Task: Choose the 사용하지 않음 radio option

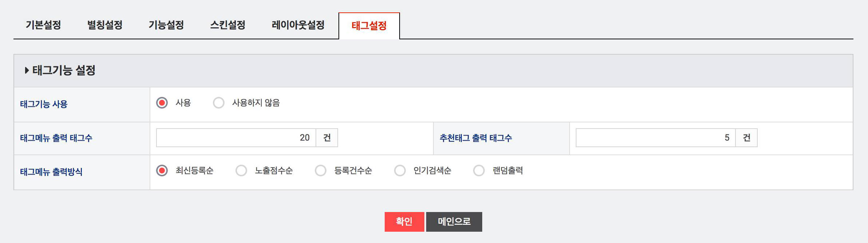Action: pyautogui.click(x=219, y=103)
